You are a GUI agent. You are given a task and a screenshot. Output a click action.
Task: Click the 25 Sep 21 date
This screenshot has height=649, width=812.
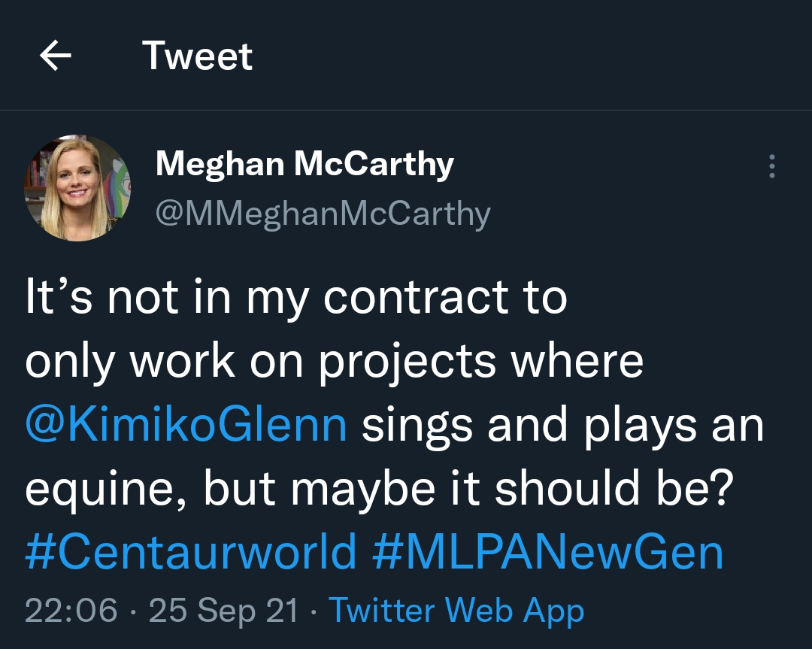coord(223,610)
